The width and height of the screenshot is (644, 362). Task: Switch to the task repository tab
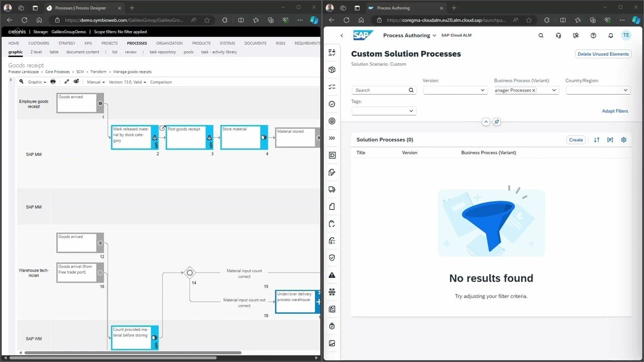(x=163, y=52)
